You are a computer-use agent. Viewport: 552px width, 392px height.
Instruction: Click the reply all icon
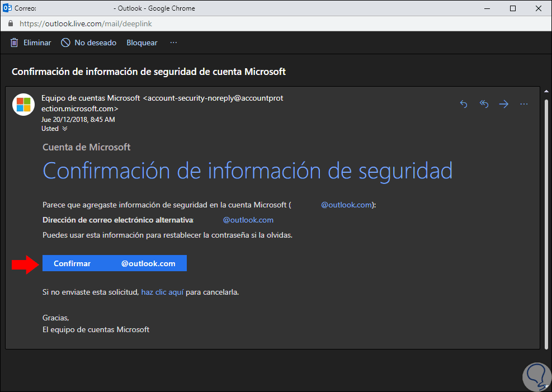(484, 104)
